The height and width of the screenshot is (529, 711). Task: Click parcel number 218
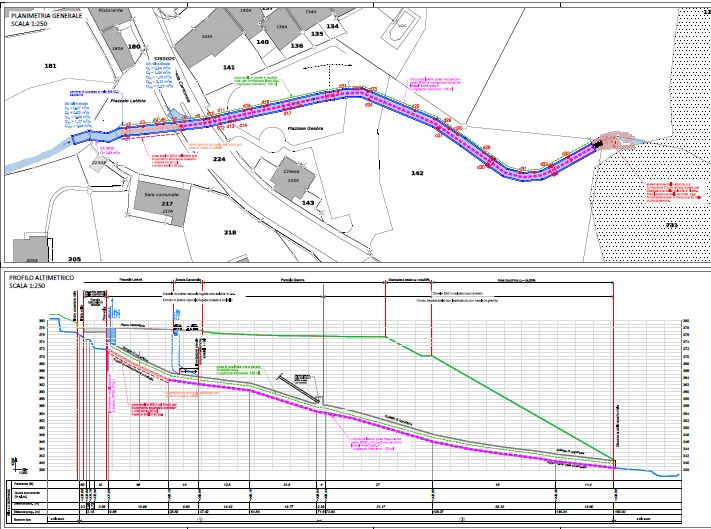230,232
